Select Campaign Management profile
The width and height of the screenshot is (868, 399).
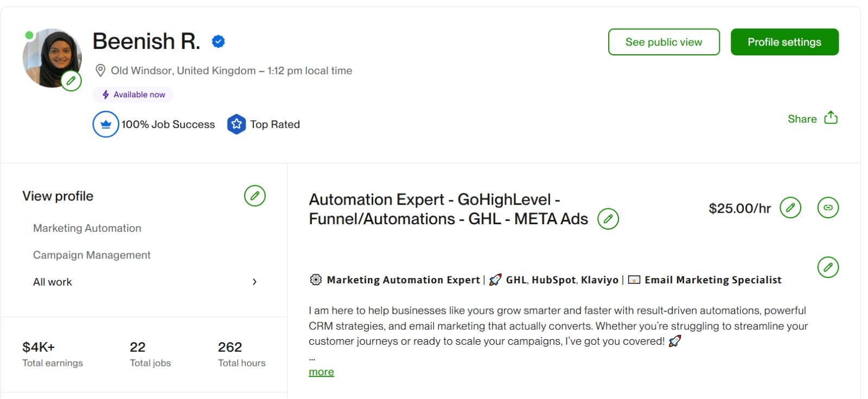click(x=92, y=255)
